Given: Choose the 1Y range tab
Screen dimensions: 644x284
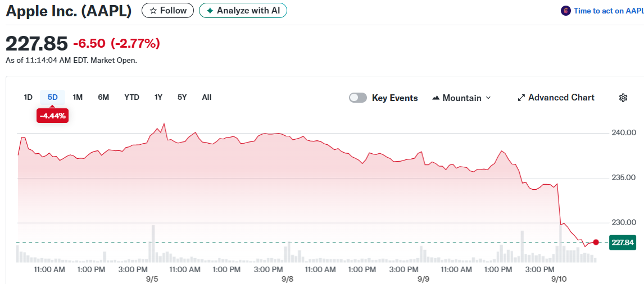Looking at the screenshot, I should tap(158, 97).
